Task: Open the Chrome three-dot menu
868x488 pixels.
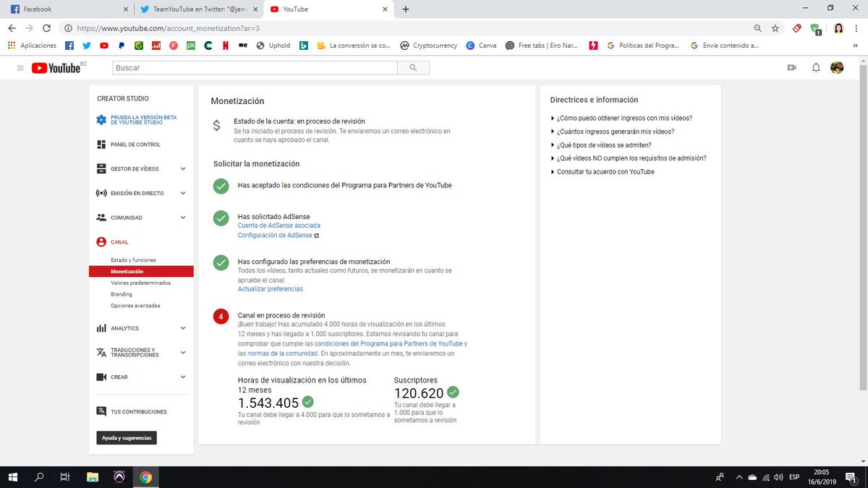Action: (858, 28)
